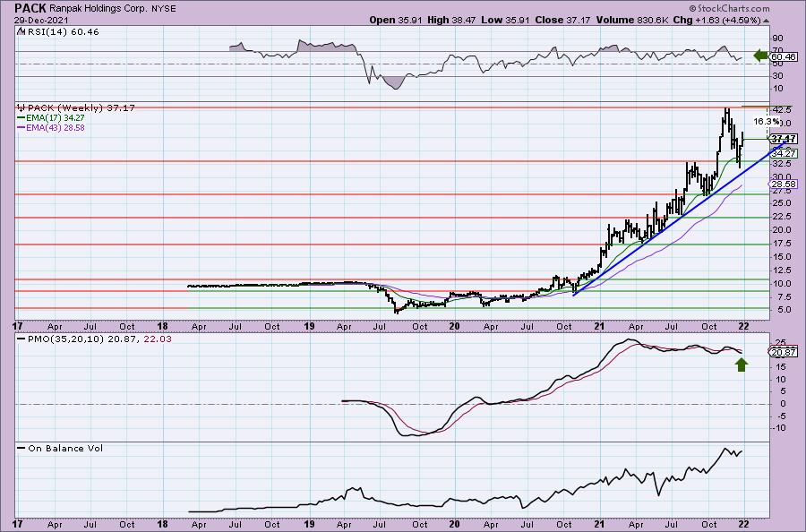This screenshot has width=806, height=532.
Task: Click the 34.27 EMA tag on the right axis
Action: click(x=784, y=153)
